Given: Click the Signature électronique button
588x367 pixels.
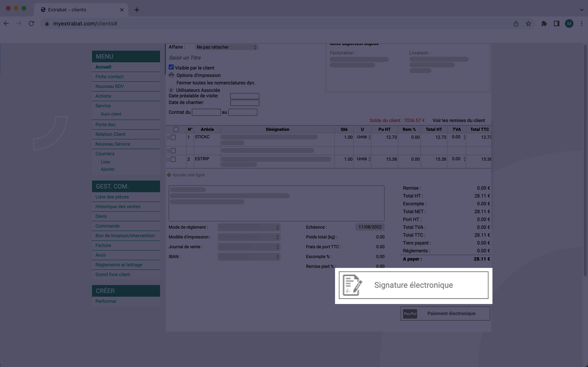Looking at the screenshot, I should [414, 286].
